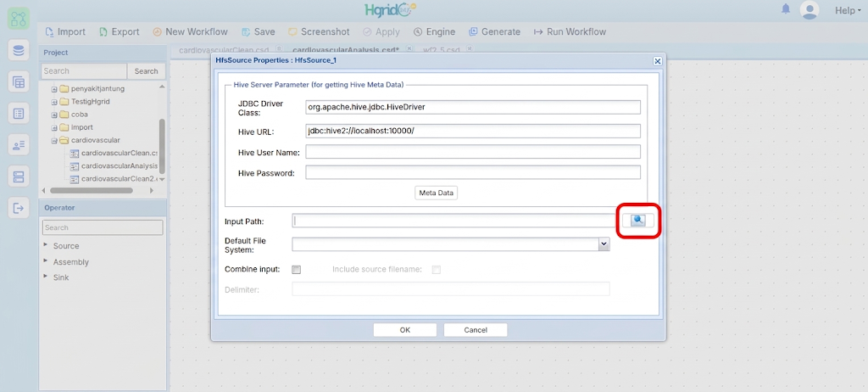Click Export in the toolbar
The height and width of the screenshot is (392, 868).
coord(119,31)
